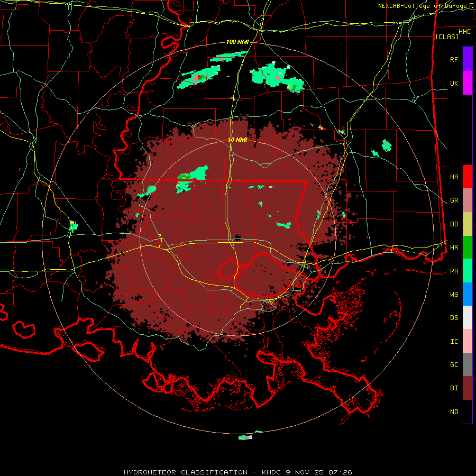Screen dimensions: 476x476
Task: Select the ND black legend swatch
Action: pos(467,411)
